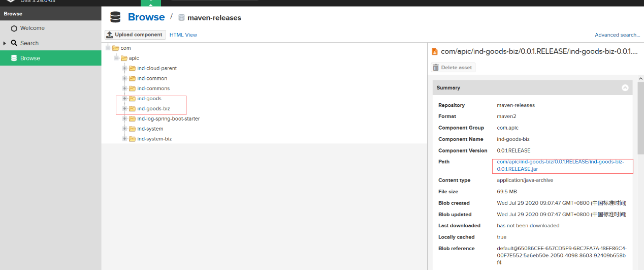Select the Browse sidebar menu item
The height and width of the screenshot is (270, 644).
[30, 58]
